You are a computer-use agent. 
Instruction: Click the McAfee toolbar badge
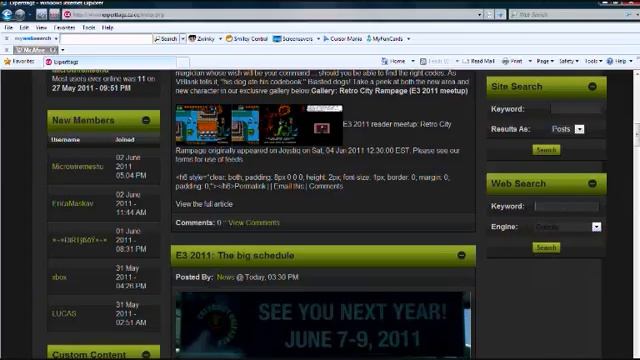coord(36,50)
